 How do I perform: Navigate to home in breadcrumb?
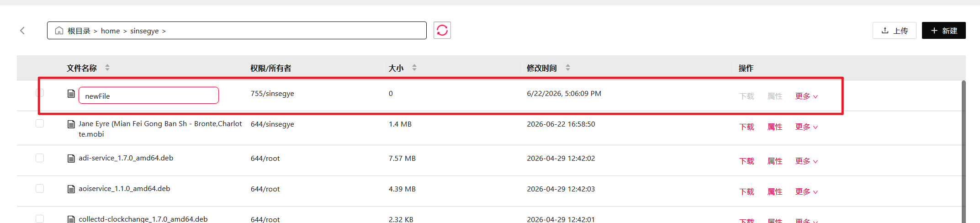click(x=110, y=31)
